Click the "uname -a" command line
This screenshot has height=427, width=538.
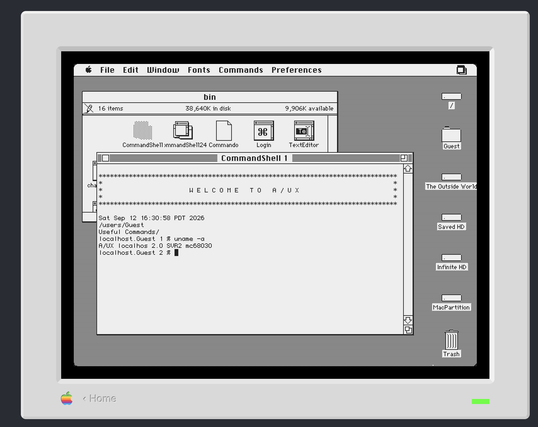point(189,239)
